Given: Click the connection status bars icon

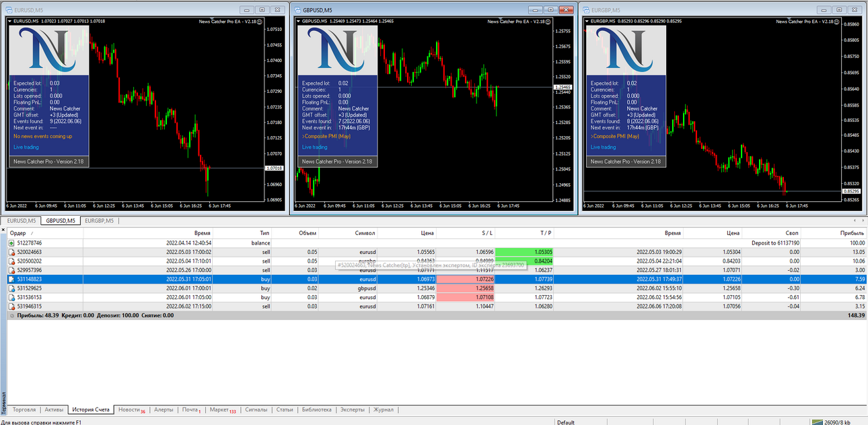Looking at the screenshot, I should (818, 422).
